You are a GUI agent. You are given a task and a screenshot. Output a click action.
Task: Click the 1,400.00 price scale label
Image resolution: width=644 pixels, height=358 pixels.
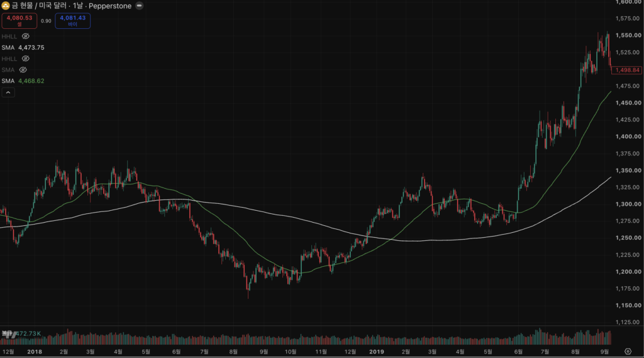[628, 137]
